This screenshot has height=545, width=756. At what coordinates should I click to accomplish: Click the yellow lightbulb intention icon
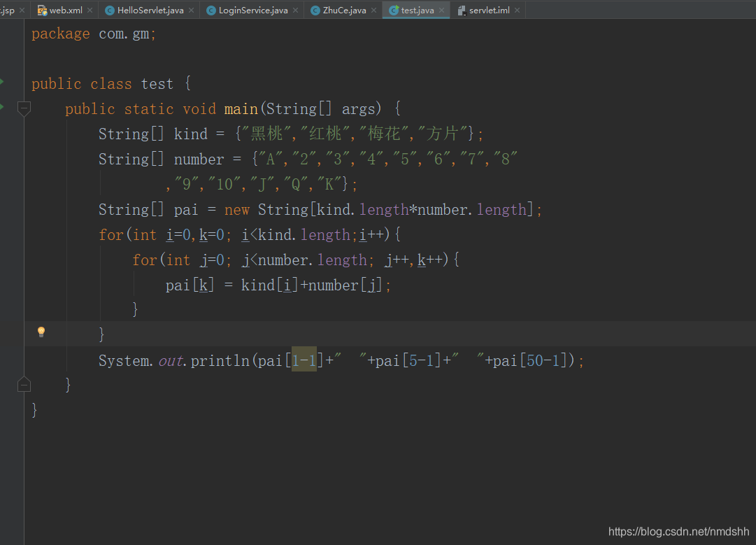(x=41, y=332)
